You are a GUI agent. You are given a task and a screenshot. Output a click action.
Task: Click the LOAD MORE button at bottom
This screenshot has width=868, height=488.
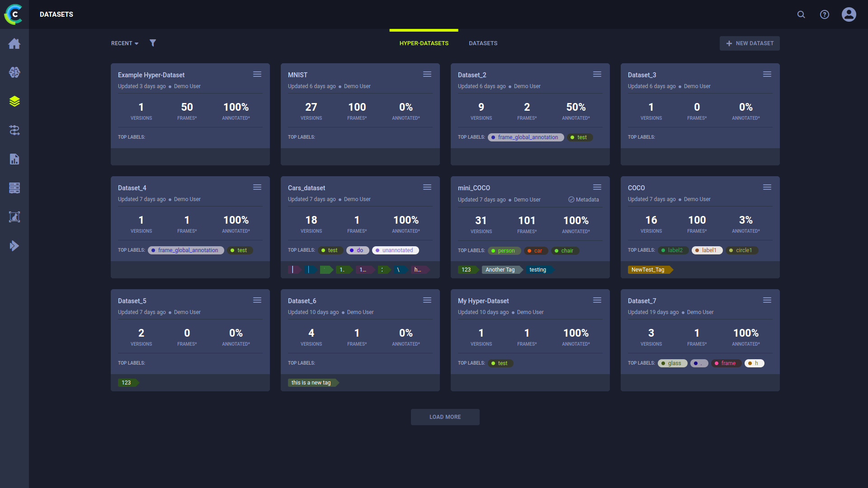pyautogui.click(x=445, y=417)
